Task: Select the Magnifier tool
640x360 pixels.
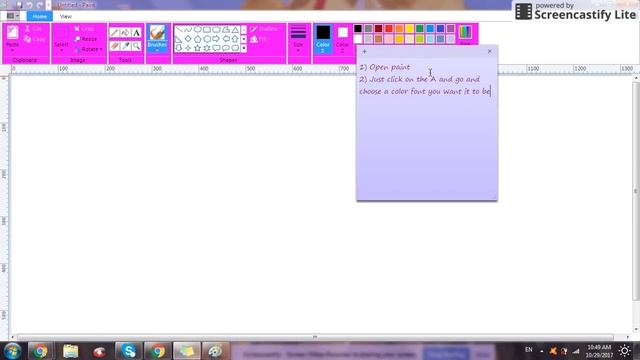Action: [x=136, y=46]
